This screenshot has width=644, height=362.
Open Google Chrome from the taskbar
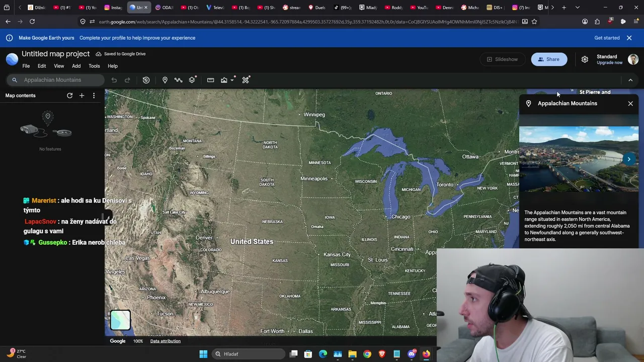coord(367,354)
